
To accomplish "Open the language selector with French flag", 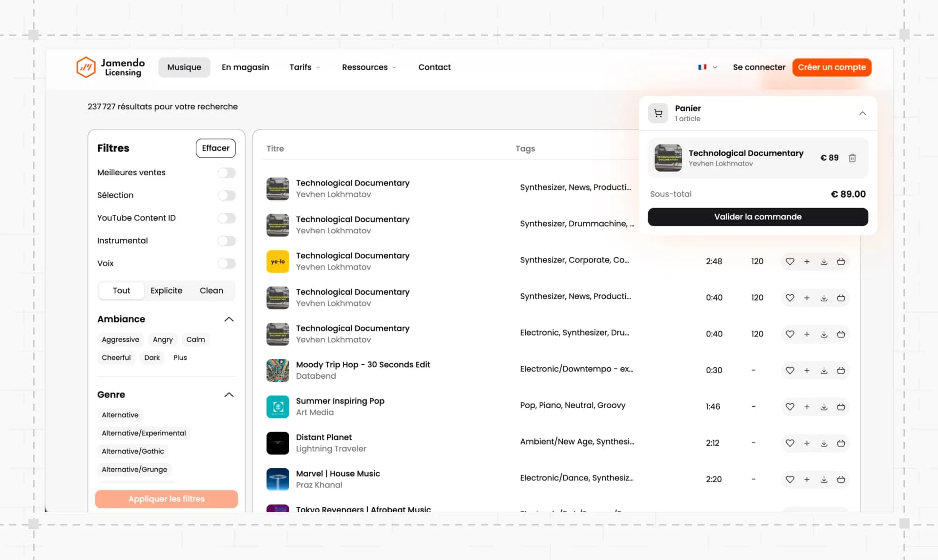I will tap(707, 67).
